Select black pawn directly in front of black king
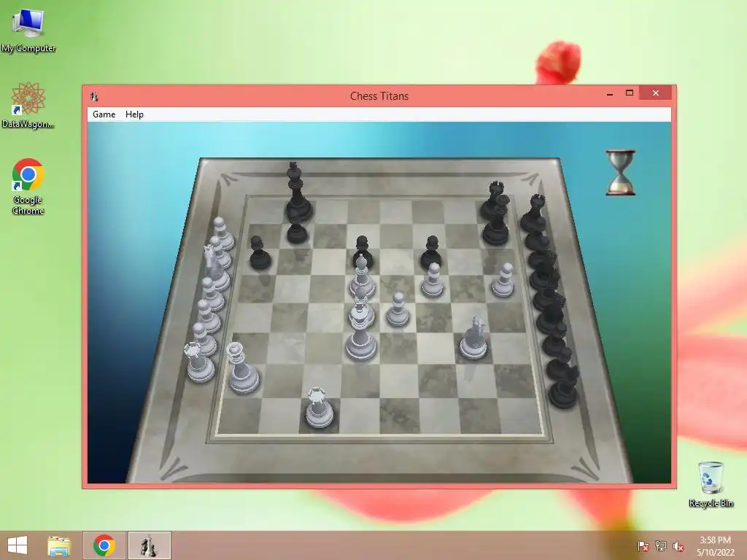Screen dimensions: 747x560 [297, 233]
